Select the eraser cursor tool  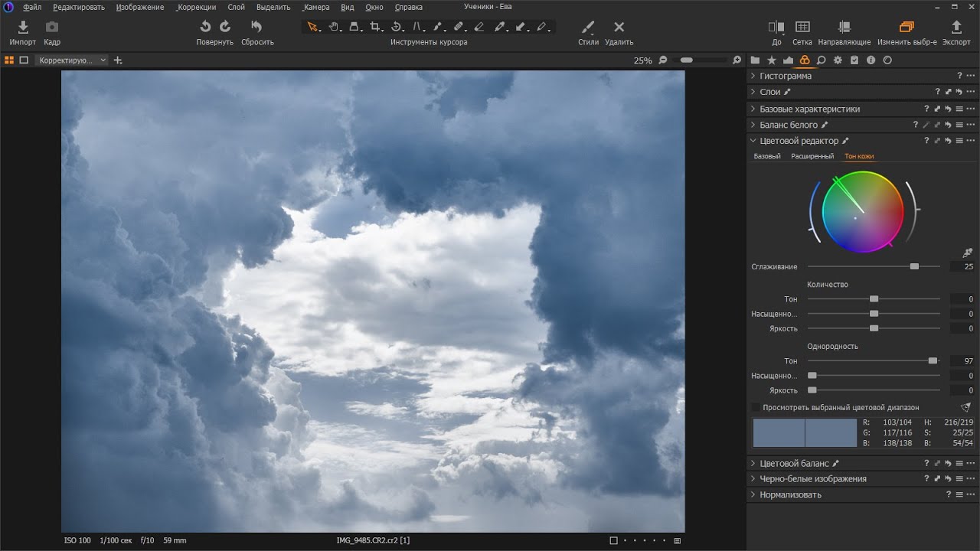point(479,27)
